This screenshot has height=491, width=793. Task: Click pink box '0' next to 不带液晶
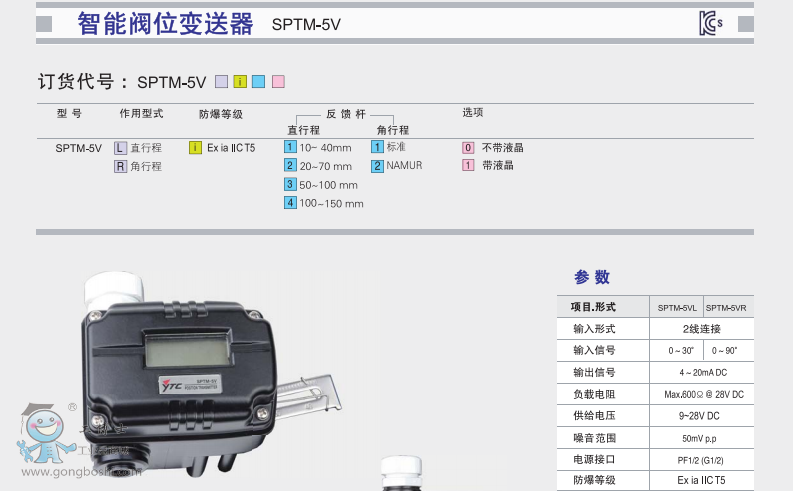click(468, 148)
